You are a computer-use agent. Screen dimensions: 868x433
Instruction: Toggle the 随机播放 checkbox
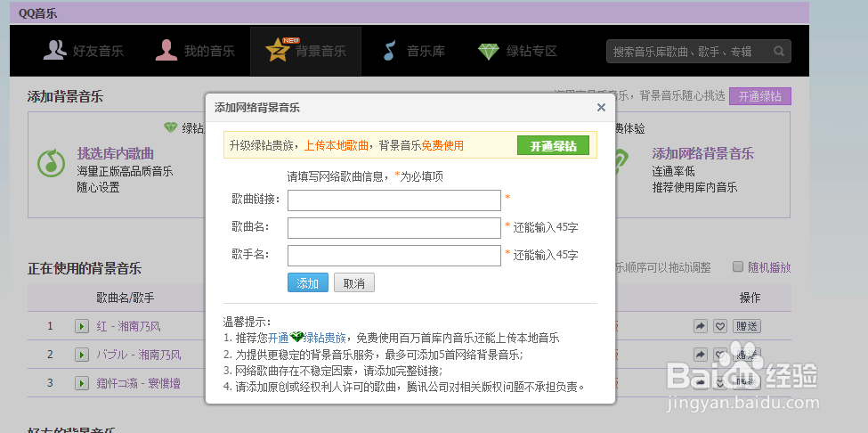(738, 267)
